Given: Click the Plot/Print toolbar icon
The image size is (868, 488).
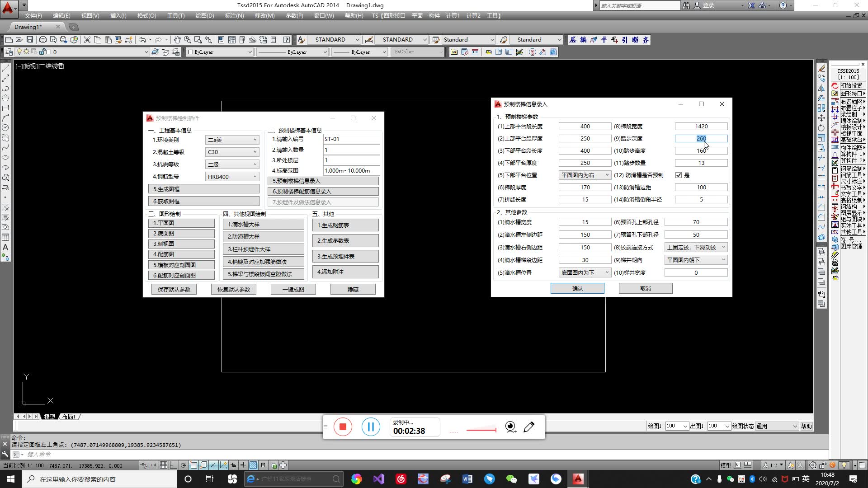Looking at the screenshot, I should (x=42, y=40).
